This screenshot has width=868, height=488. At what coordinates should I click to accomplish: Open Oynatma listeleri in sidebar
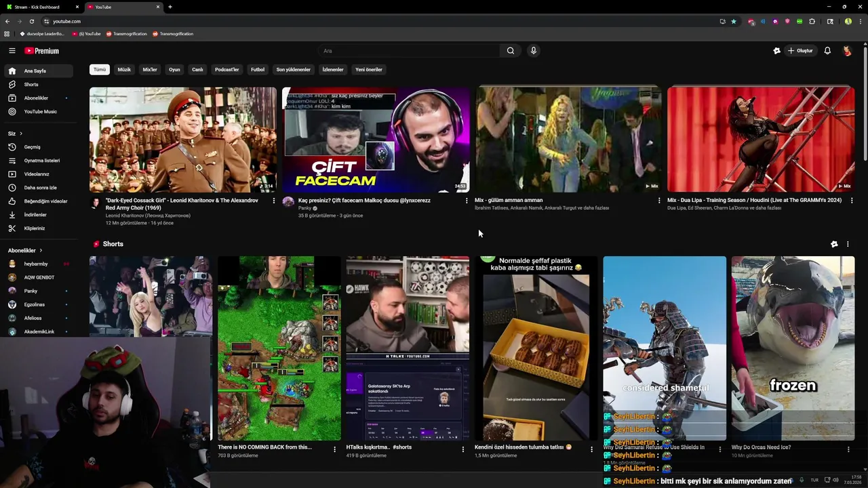click(x=37, y=161)
